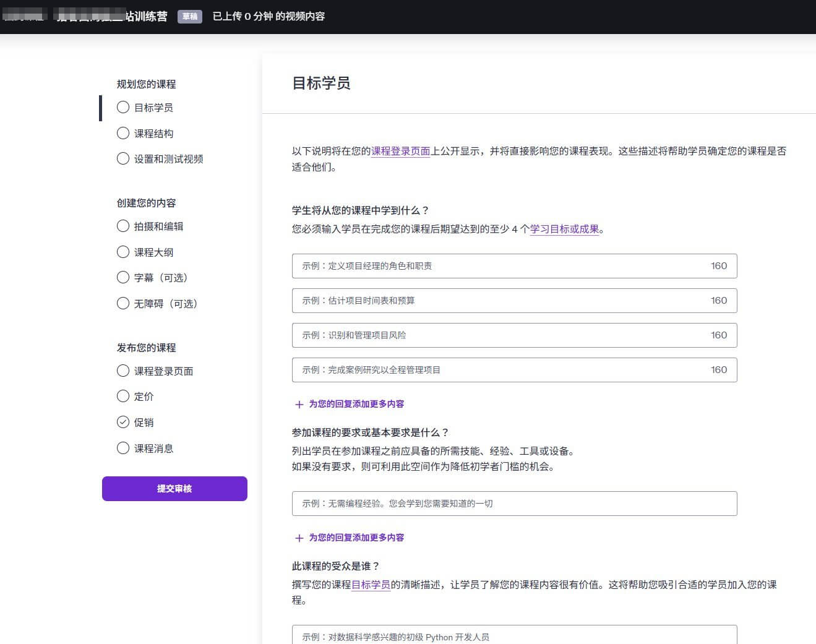The width and height of the screenshot is (816, 644).
Task: Open 课程登录页面 sidebar item
Action: (164, 371)
